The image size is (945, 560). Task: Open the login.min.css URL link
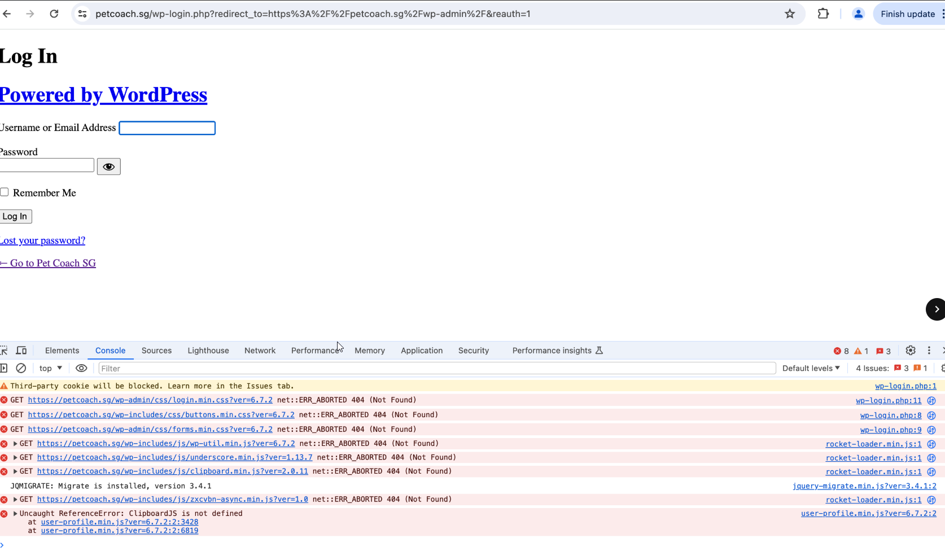[x=150, y=400]
